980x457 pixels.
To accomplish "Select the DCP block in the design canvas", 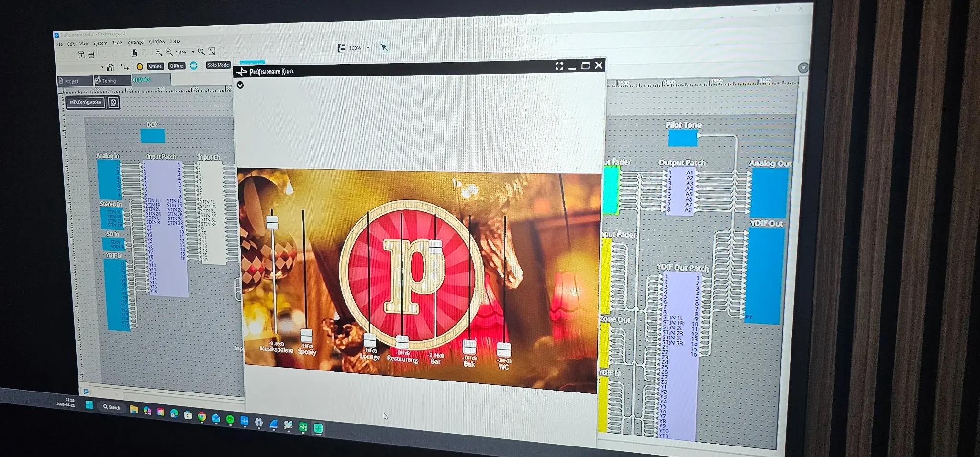I will coord(153,136).
